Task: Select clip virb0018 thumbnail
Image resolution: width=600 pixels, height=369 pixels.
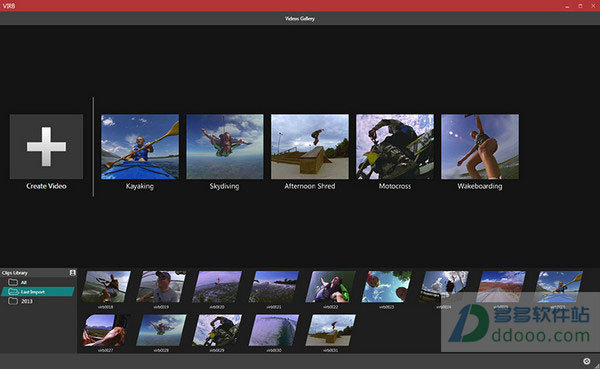Action: coord(106,287)
